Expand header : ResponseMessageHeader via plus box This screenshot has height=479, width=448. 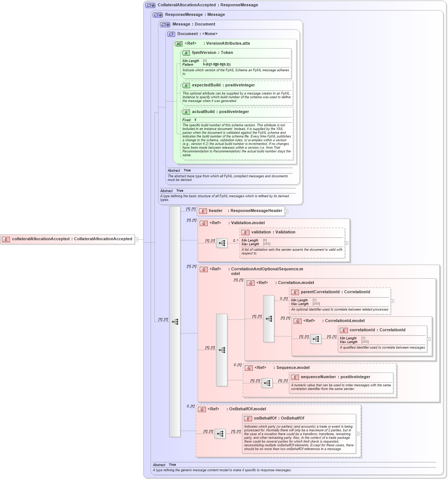(286, 211)
